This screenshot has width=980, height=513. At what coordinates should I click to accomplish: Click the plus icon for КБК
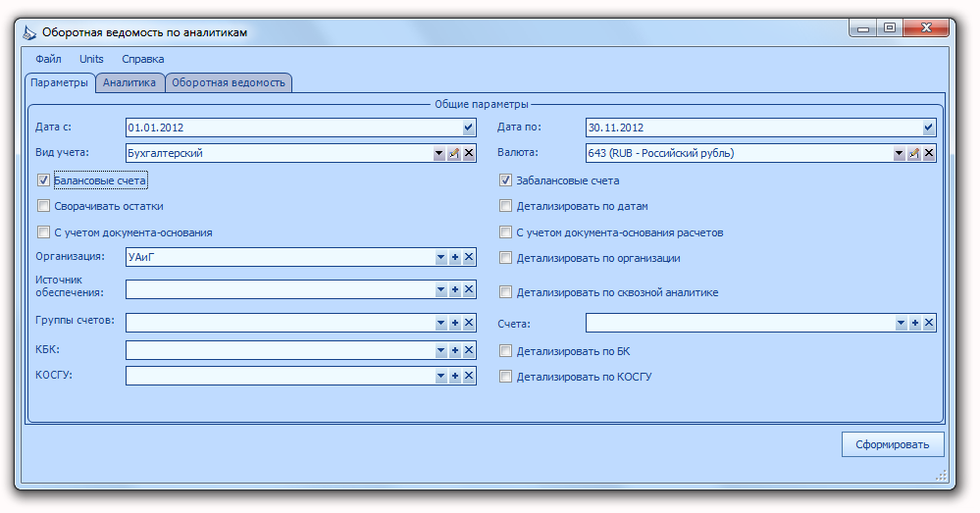pos(455,350)
